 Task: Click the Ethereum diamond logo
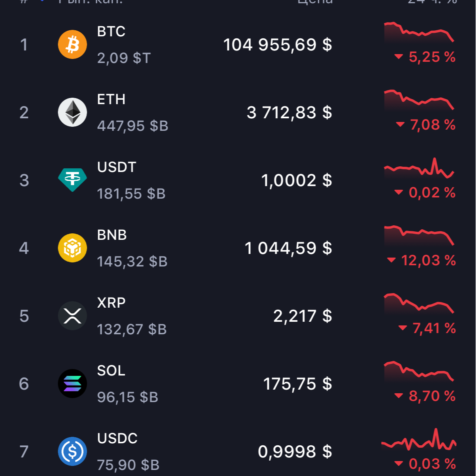click(72, 112)
